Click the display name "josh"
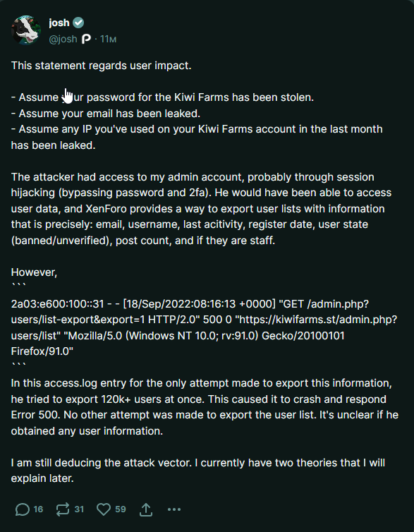Image resolution: width=414 pixels, height=532 pixels. (x=59, y=23)
